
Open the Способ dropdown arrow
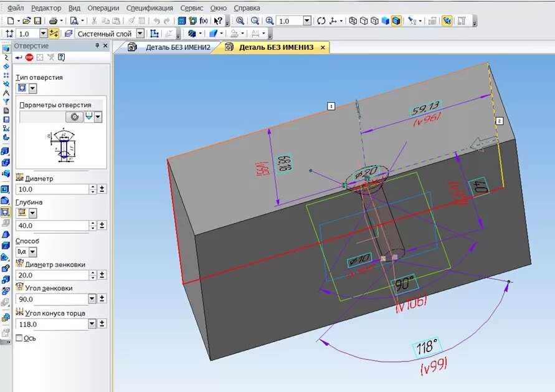(x=32, y=252)
